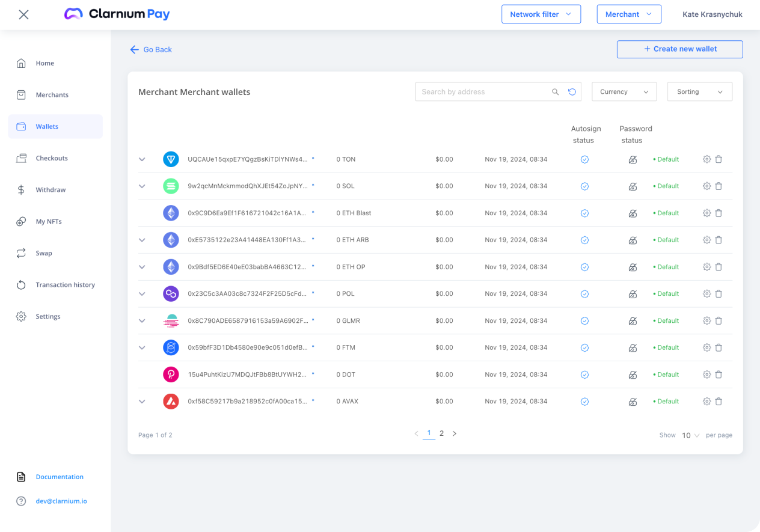This screenshot has width=760, height=532.
Task: Close the sidebar with the X icon
Action: tap(23, 14)
